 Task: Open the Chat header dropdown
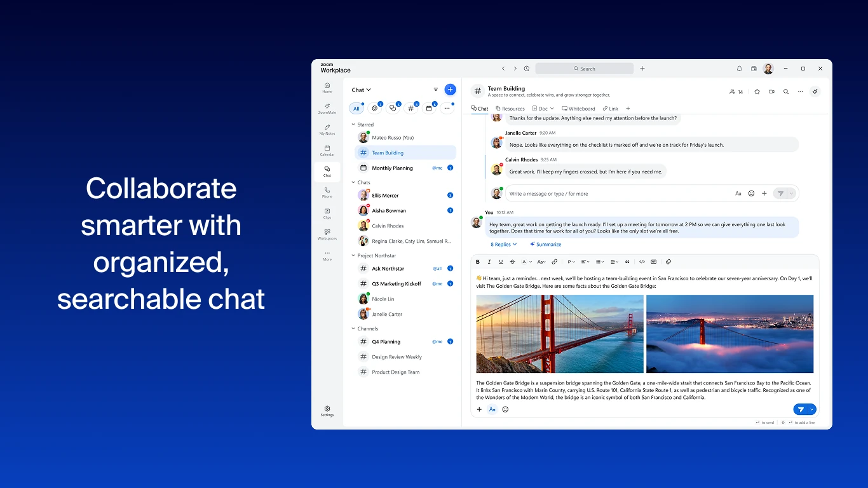coord(362,90)
